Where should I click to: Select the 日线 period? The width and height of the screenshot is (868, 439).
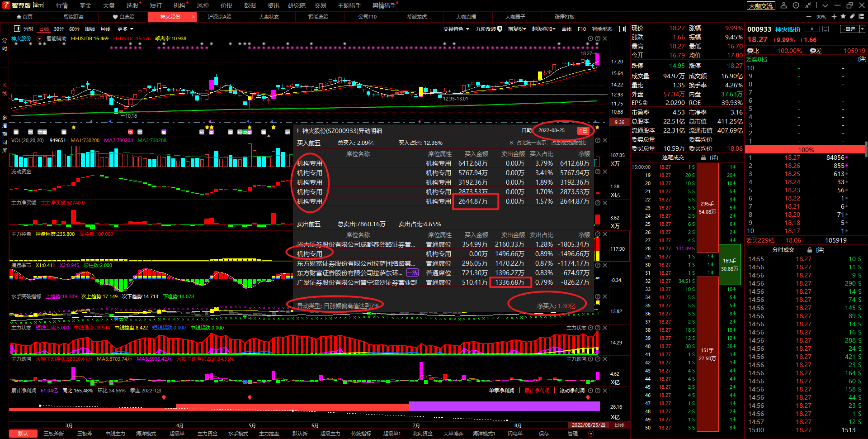44,29
